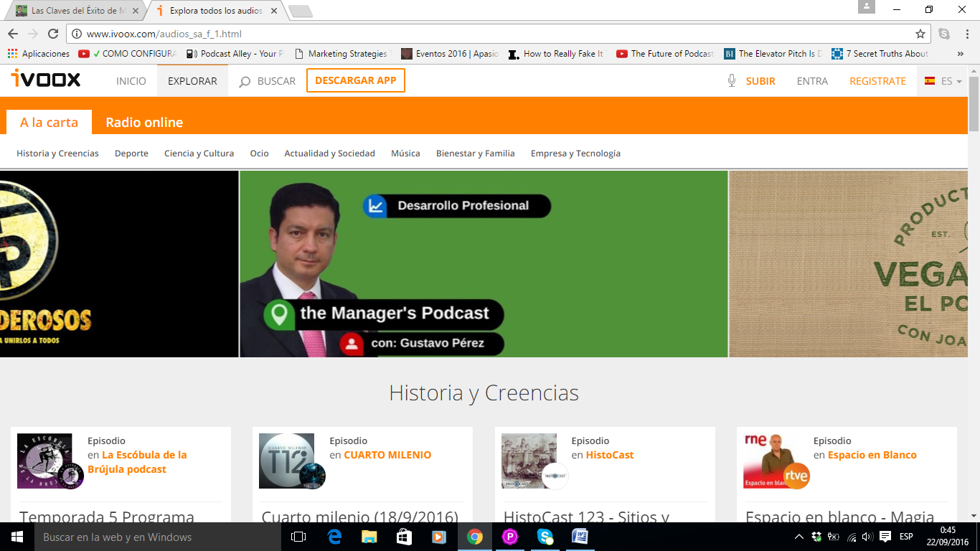Click ENTRA to log in
This screenshot has width=980, height=551.
pos(812,81)
